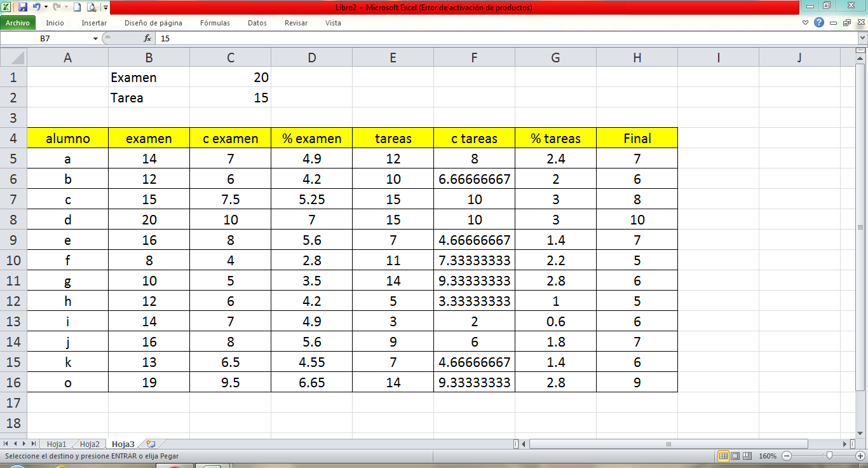Click the formula bar showing 15
The image size is (868, 468).
(x=506, y=39)
